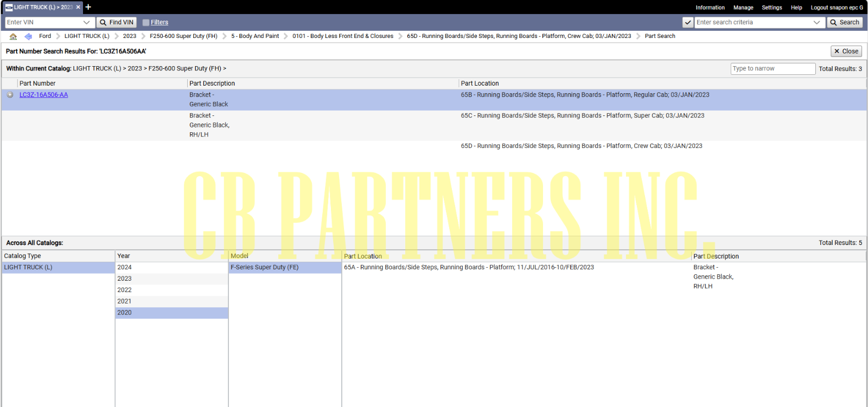Image resolution: width=868 pixels, height=407 pixels.
Task: Open the Information menu
Action: click(710, 8)
